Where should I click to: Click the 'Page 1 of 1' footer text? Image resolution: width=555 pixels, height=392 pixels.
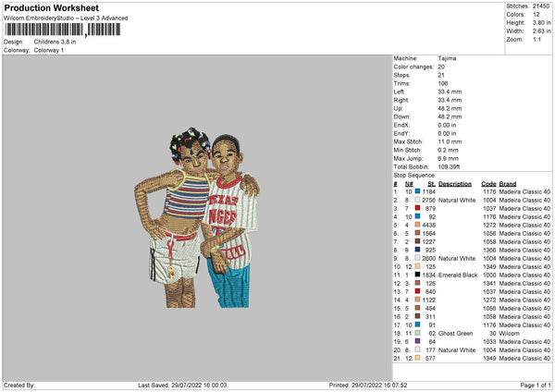click(x=536, y=386)
